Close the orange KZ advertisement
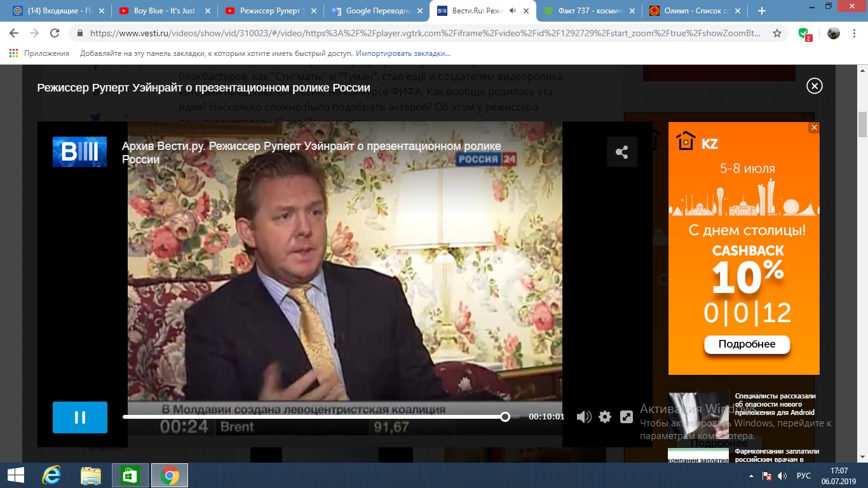 [x=814, y=128]
